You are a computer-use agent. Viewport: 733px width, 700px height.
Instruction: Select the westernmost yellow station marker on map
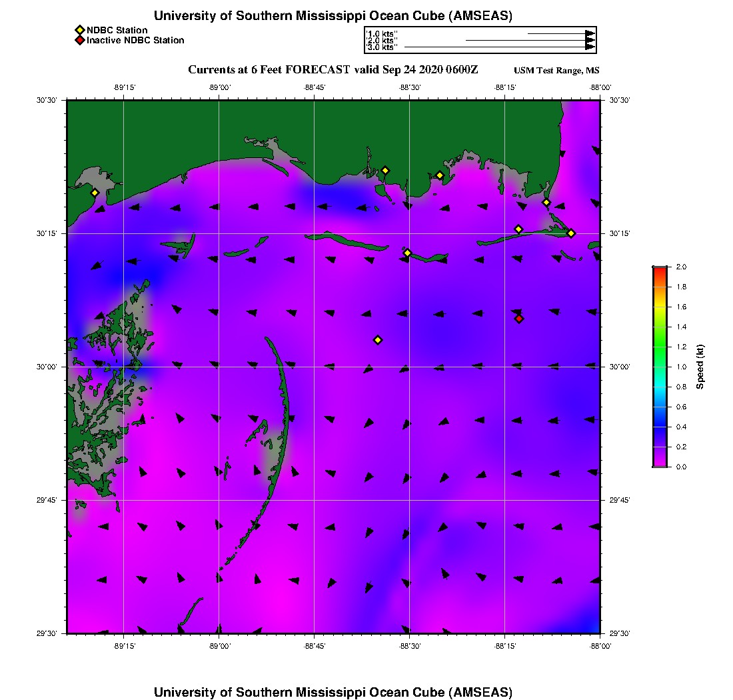95,193
